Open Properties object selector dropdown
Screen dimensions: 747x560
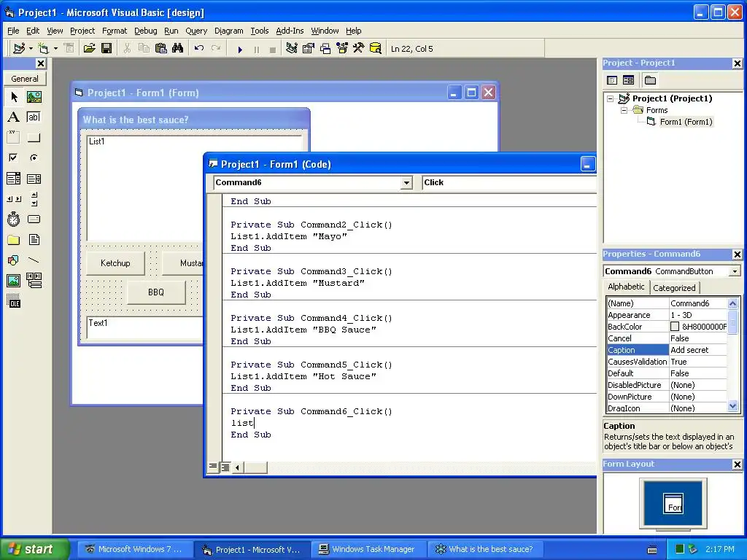point(735,271)
